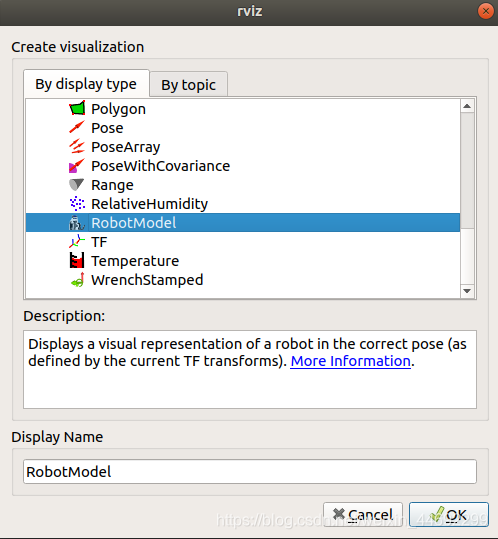
Task: Close the rviz dialog window
Action: click(486, 11)
